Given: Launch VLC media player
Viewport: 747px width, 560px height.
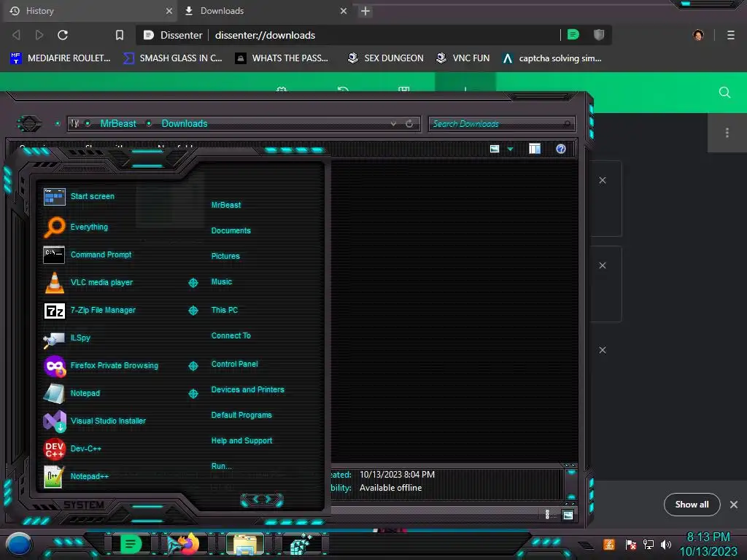Looking at the screenshot, I should coord(88,282).
